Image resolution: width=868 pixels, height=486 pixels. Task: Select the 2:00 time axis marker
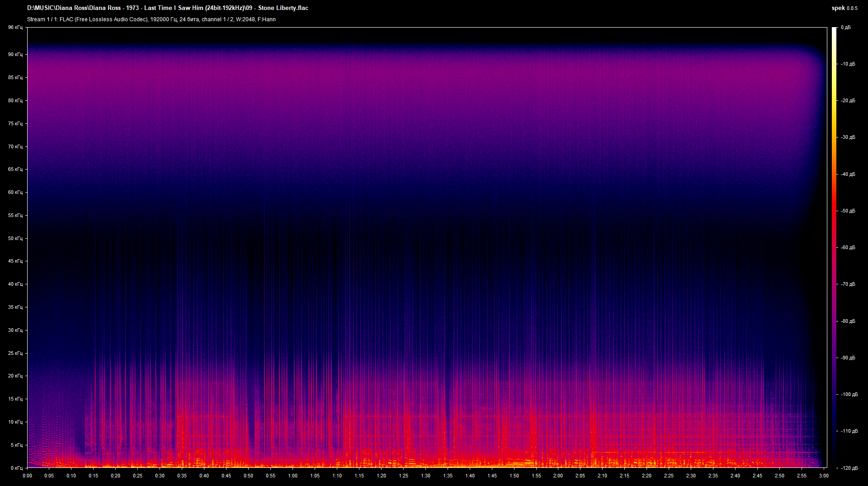click(x=558, y=476)
